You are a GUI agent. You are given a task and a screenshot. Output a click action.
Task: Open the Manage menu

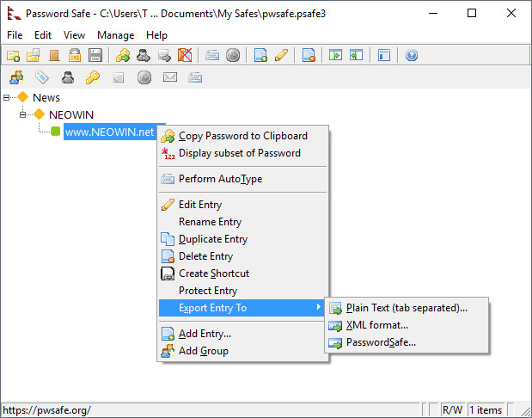[x=115, y=35]
